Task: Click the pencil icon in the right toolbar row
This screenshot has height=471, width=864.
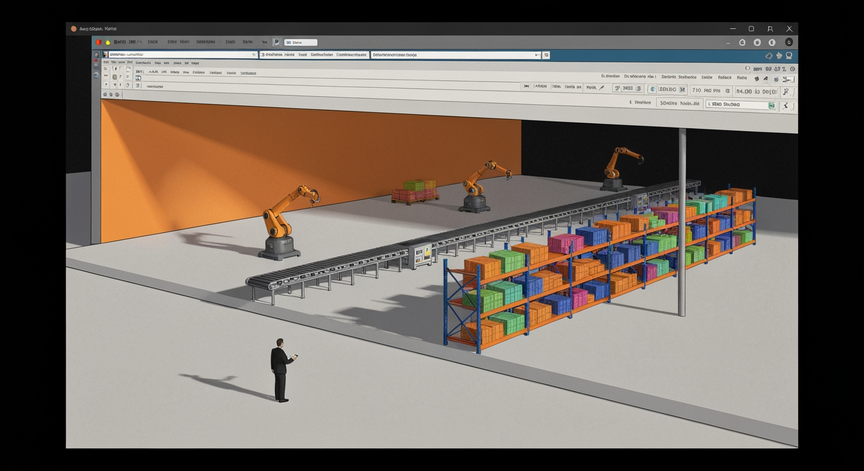Action: pos(602,88)
